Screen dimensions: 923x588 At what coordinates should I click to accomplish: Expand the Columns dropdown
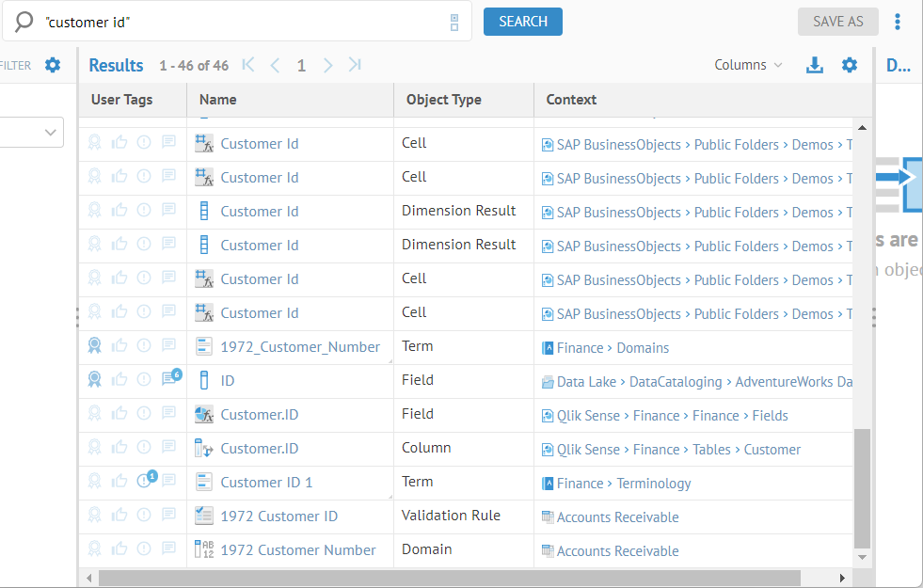pos(748,65)
